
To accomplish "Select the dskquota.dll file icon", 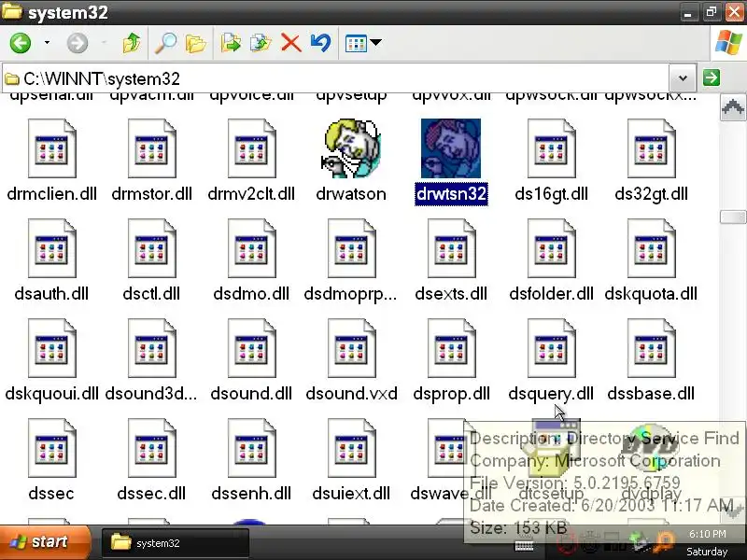I will tap(651, 248).
